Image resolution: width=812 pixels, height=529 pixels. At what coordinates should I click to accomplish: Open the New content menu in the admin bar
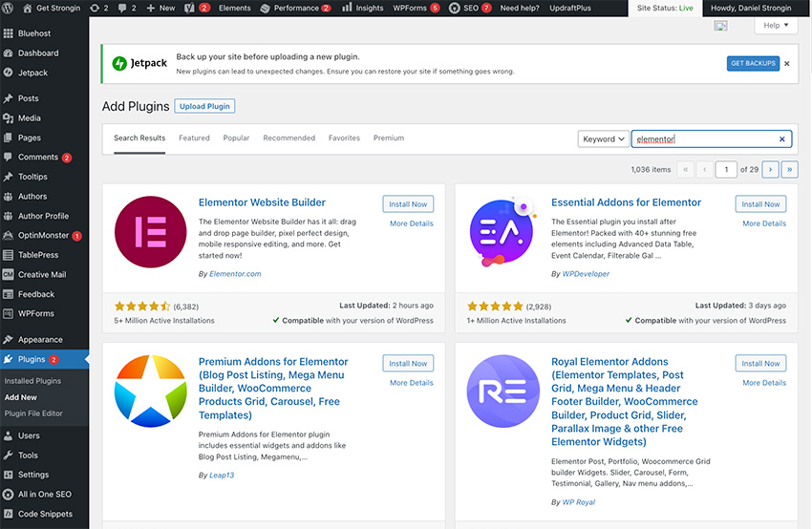pos(160,8)
